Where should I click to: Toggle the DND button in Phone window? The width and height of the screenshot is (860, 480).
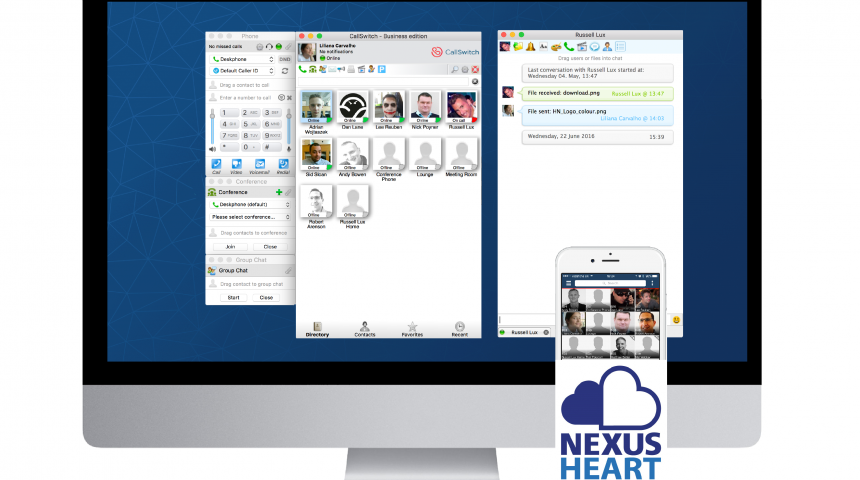point(285,59)
